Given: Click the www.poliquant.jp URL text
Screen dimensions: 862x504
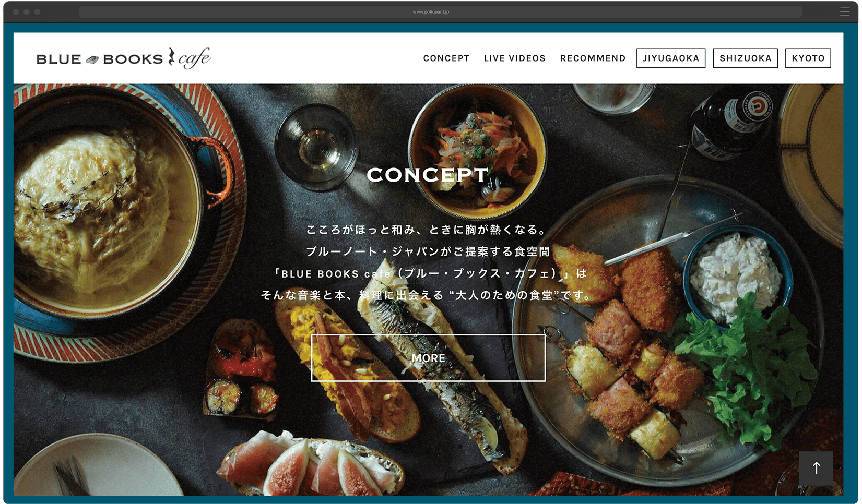Looking at the screenshot, I should point(431,11).
